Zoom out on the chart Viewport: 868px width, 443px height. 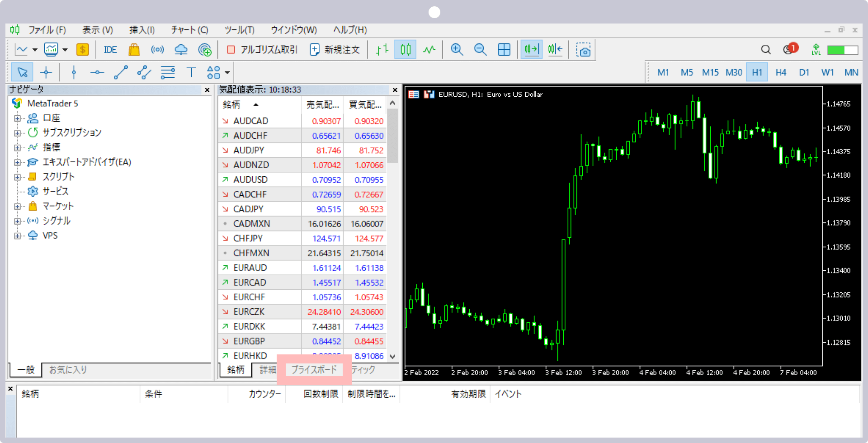point(481,50)
